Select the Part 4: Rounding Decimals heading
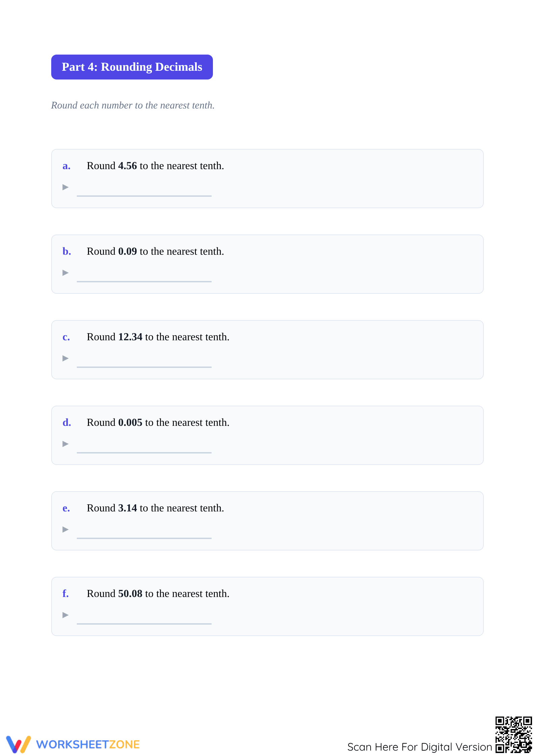Viewport: 535px width, 756px height. 132,67
